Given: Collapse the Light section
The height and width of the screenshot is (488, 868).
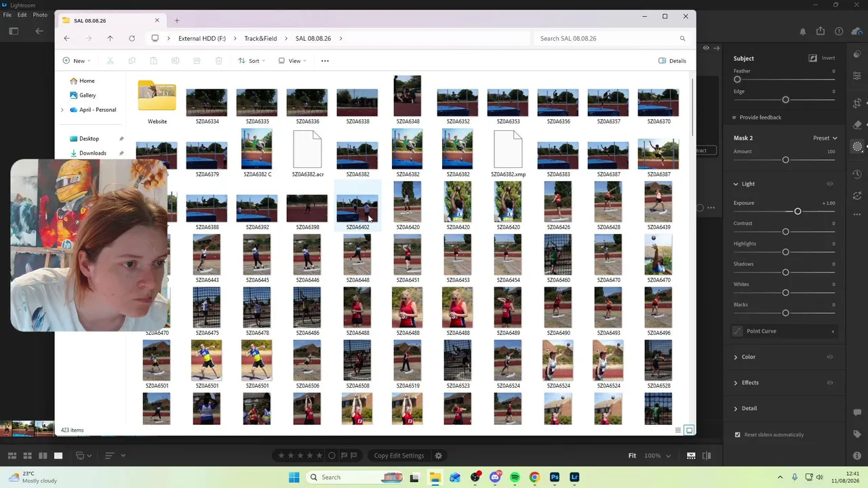Looking at the screenshot, I should tap(736, 184).
